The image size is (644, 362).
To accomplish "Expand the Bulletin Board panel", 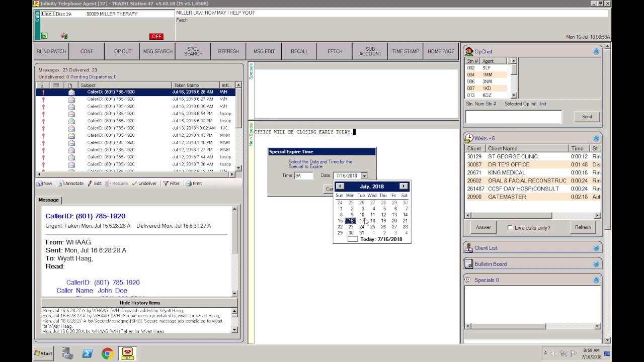I will click(596, 264).
